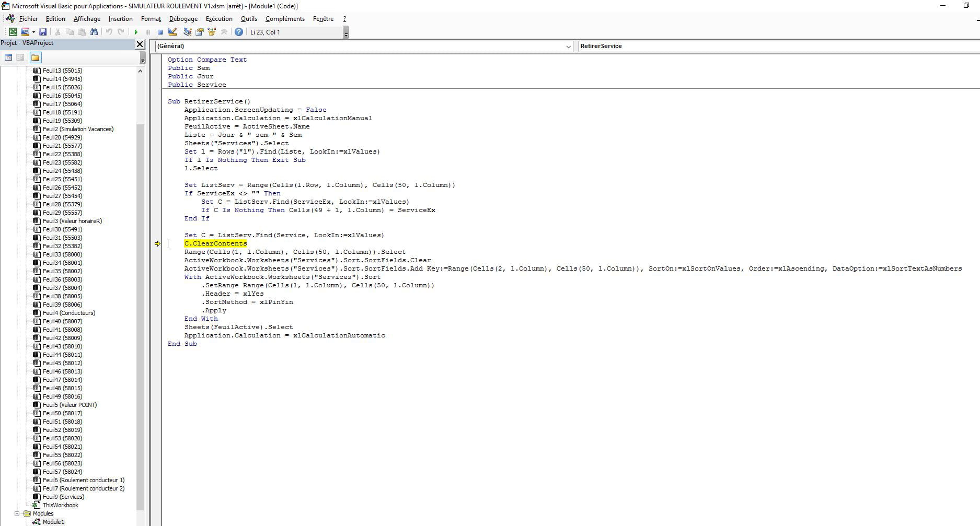Open Visual Basic Help question mark icon

(239, 32)
